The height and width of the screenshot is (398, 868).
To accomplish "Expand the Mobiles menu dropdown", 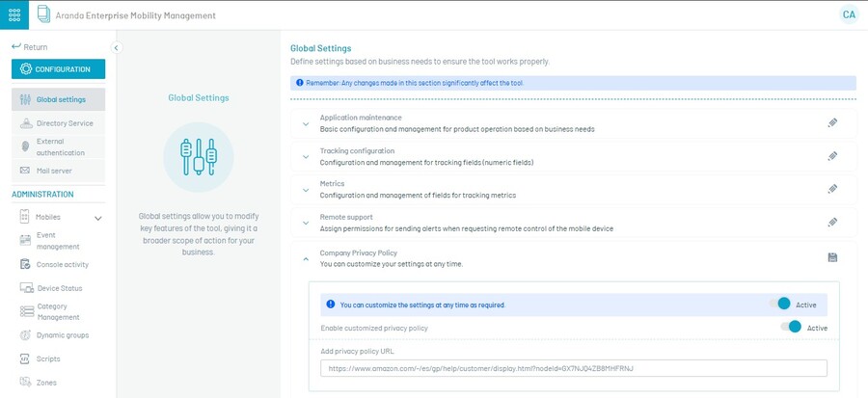I will pyautogui.click(x=97, y=218).
